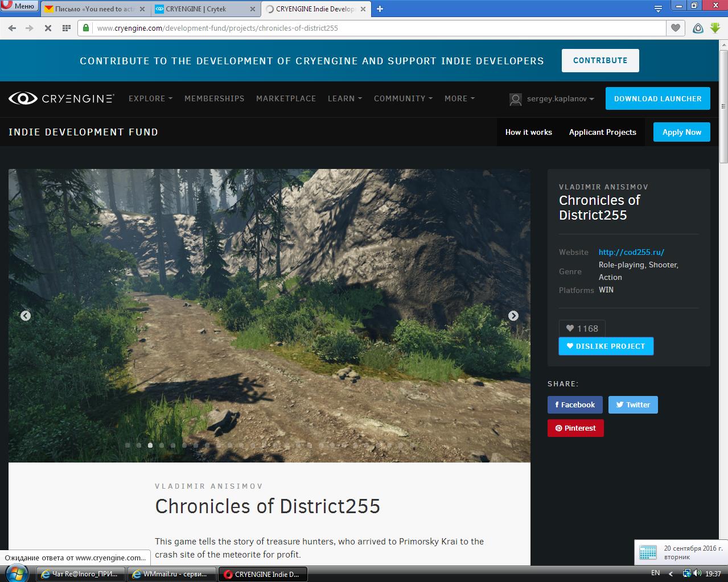This screenshot has width=728, height=582.
Task: Open the CRYENGINE Indie D... taskbar item
Action: coord(263,574)
